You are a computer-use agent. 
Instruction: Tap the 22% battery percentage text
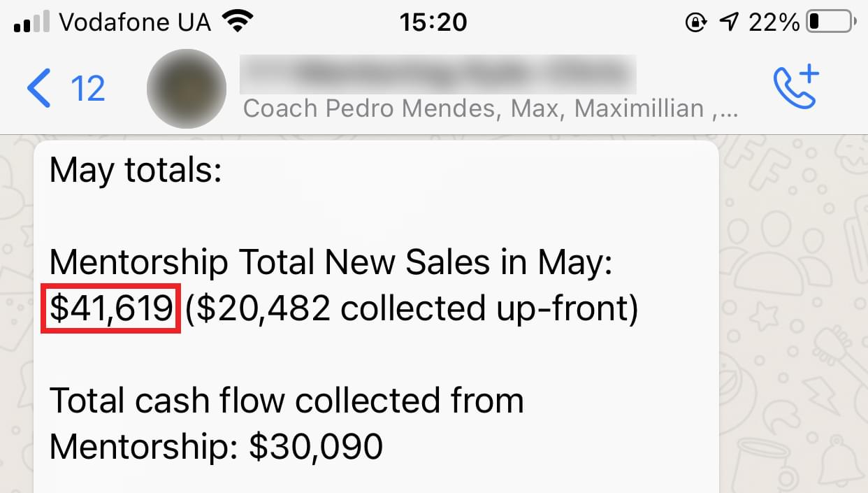(774, 22)
